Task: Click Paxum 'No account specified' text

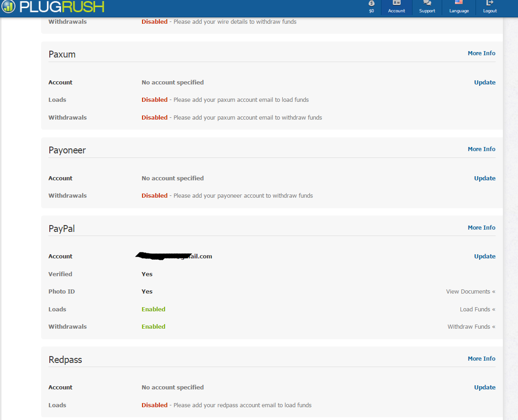Action: coord(173,83)
